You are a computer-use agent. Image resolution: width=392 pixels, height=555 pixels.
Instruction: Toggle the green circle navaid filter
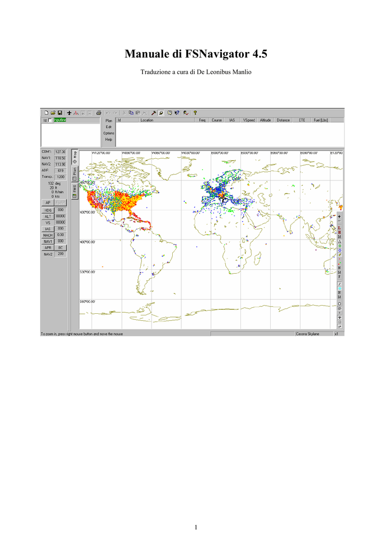pos(339,246)
